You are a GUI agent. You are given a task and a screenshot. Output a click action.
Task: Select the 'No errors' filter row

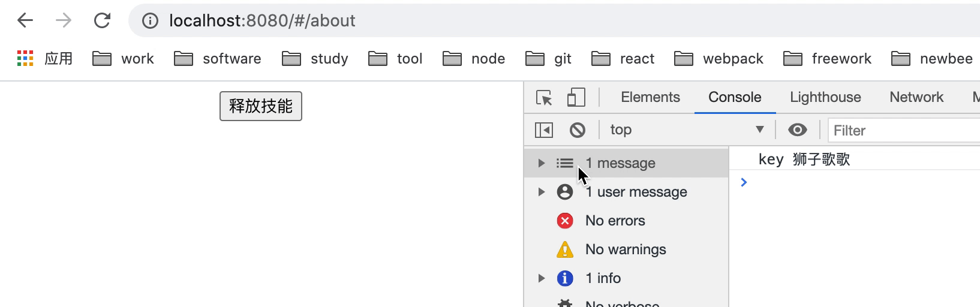[x=615, y=221]
